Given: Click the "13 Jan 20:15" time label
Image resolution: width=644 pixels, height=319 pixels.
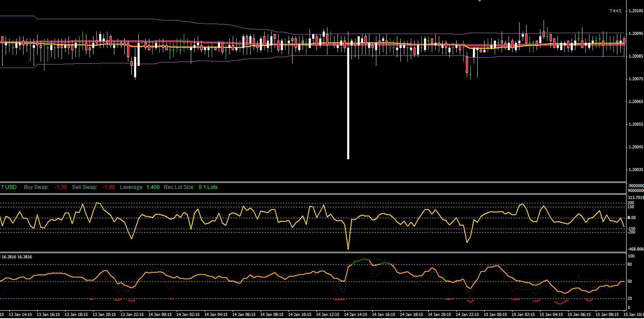Looking at the screenshot, I should point(104,314).
